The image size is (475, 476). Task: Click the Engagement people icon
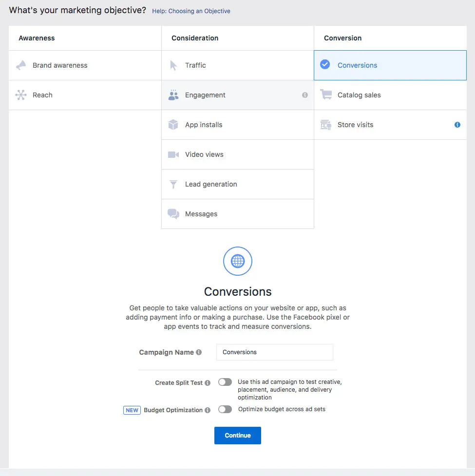tap(173, 95)
